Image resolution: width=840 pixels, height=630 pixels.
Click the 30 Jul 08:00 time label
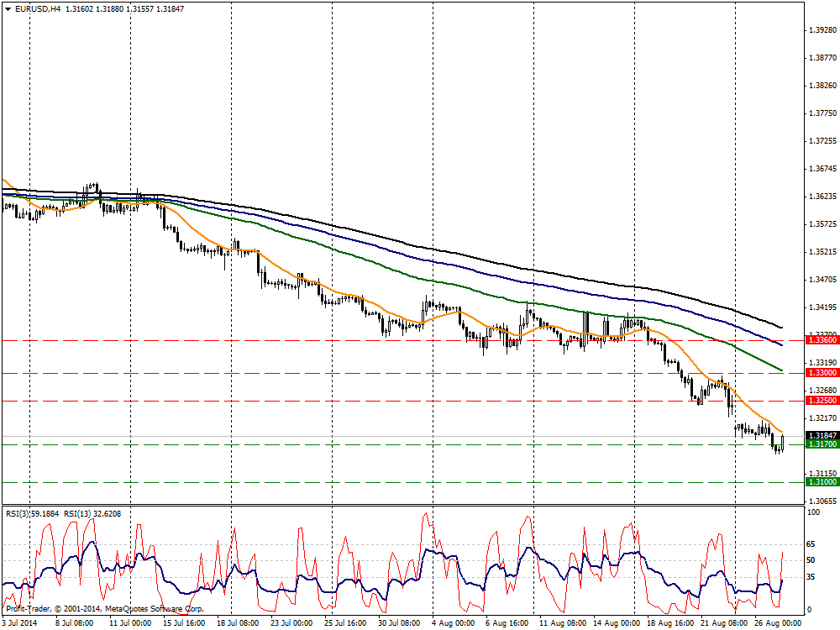point(399,623)
